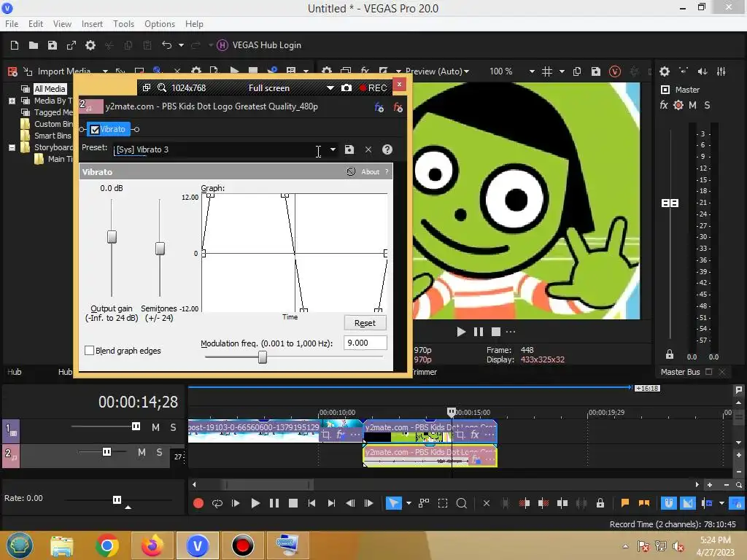Solo audio track 2 with S

159,452
